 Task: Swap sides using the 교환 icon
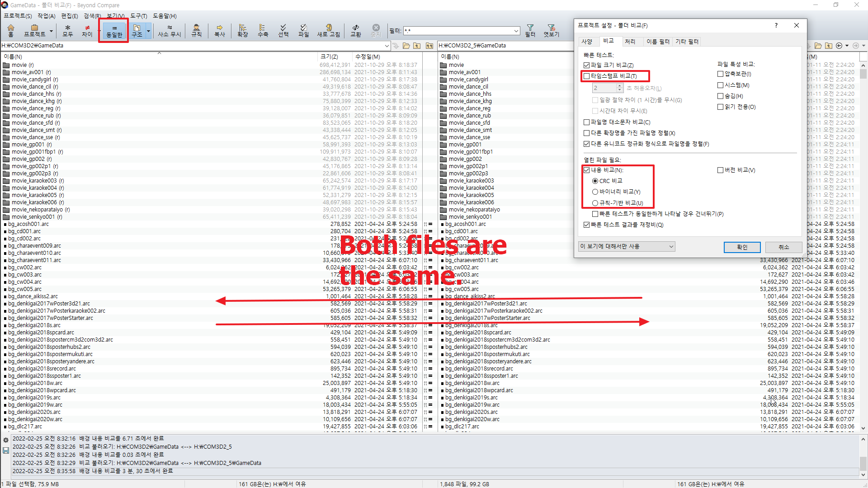pyautogui.click(x=356, y=30)
